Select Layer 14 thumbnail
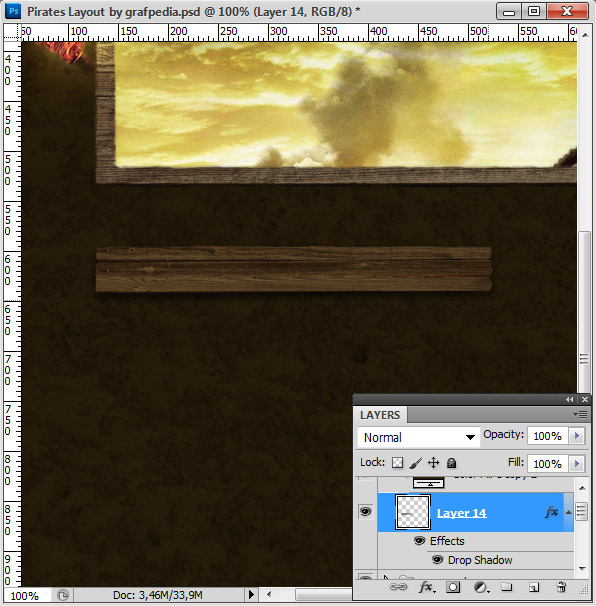 (x=413, y=512)
